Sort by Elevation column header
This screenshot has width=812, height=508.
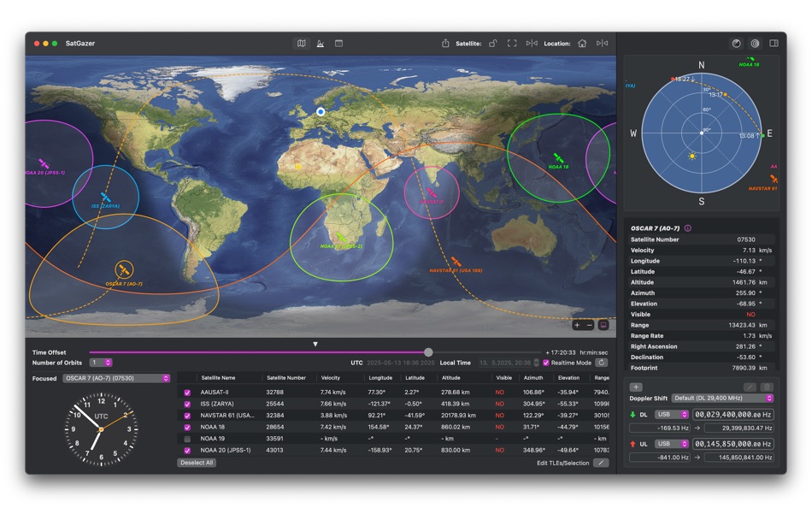tap(568, 378)
